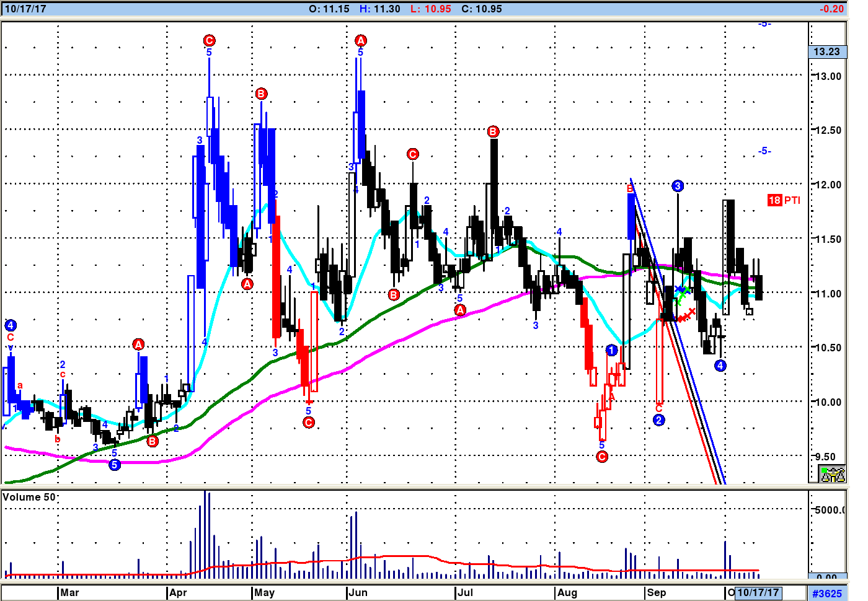
Task: Click the Volume 50 pane label
Action: coord(29,497)
